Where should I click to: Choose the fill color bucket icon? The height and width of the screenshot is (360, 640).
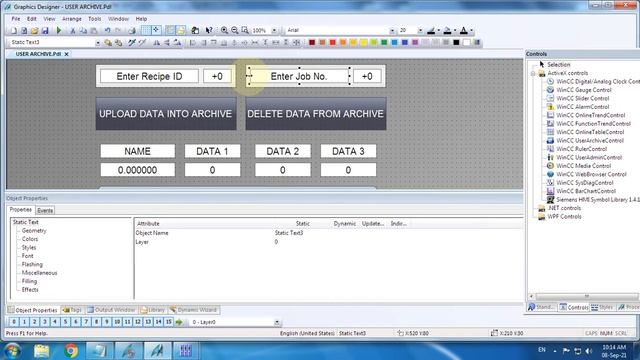(x=447, y=31)
